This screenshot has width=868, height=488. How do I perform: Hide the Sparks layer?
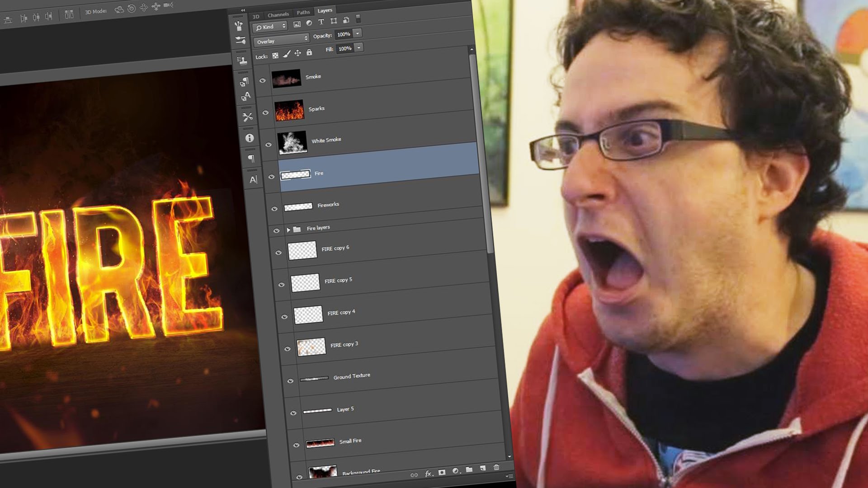(265, 113)
